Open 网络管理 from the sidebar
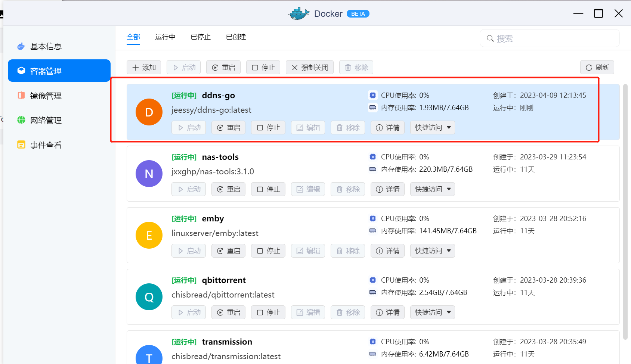Screen dimensions: 631x364 [59, 120]
